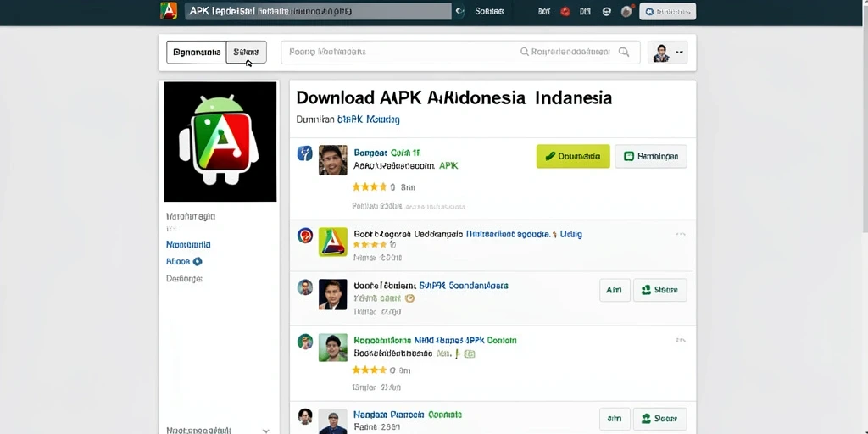Click the magnifier icon at the search bar's right end

(624, 52)
